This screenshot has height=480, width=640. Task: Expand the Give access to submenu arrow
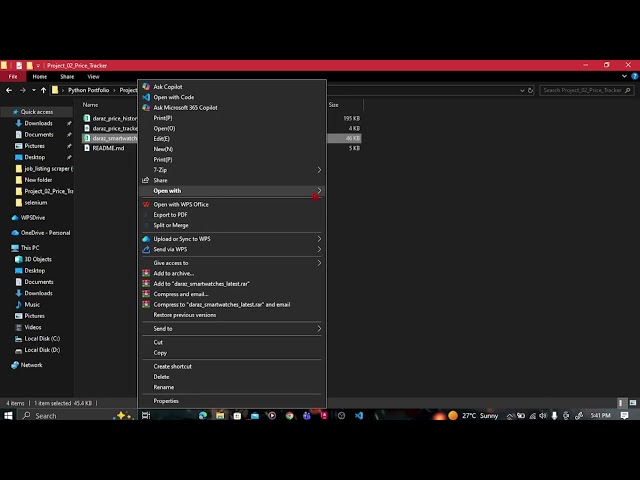[x=319, y=263]
